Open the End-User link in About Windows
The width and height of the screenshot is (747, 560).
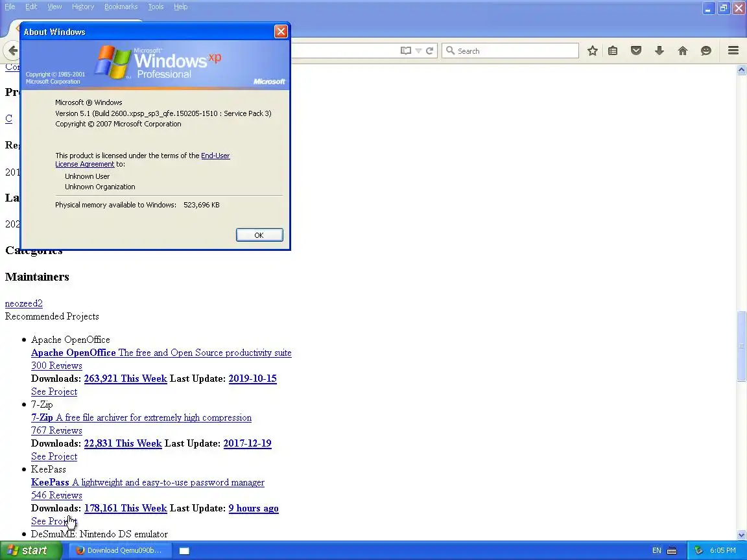[215, 156]
